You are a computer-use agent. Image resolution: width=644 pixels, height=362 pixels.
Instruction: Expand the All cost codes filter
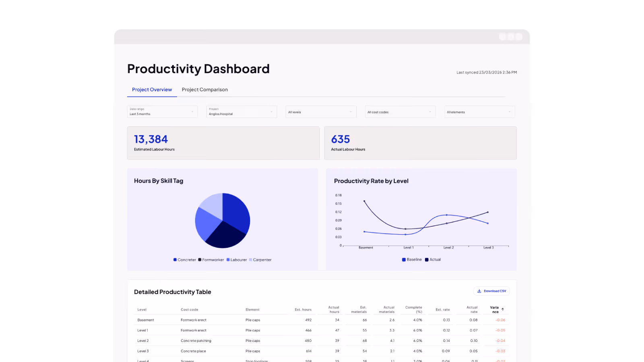tap(400, 111)
